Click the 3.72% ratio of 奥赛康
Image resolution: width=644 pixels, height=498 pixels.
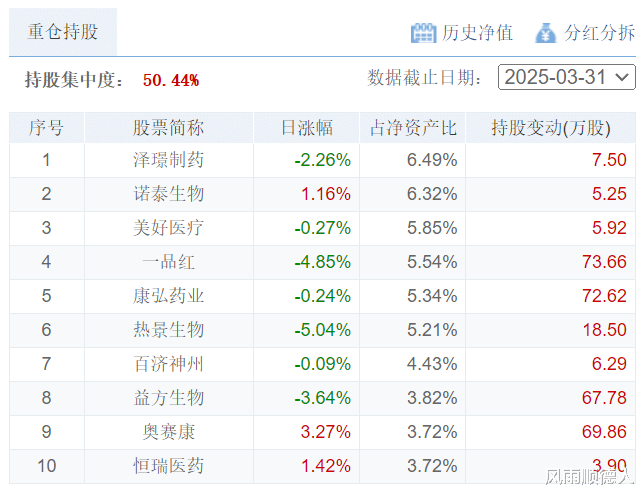pyautogui.click(x=432, y=432)
